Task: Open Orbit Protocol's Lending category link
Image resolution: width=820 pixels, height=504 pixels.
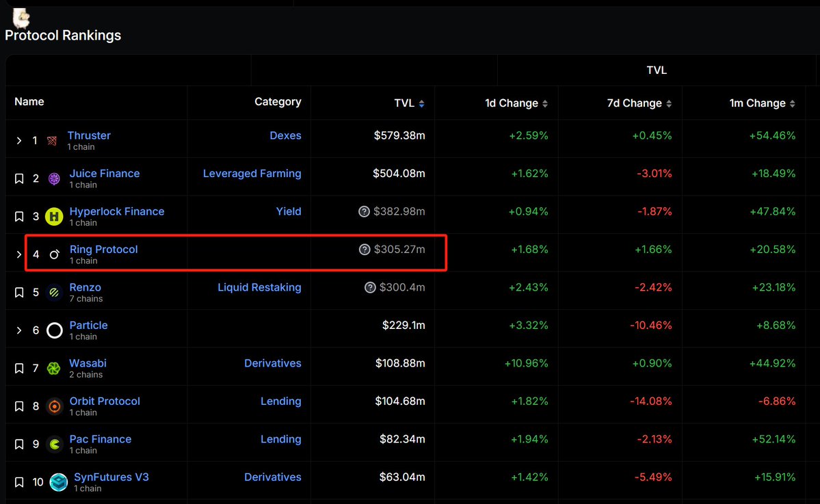Action: tap(281, 401)
